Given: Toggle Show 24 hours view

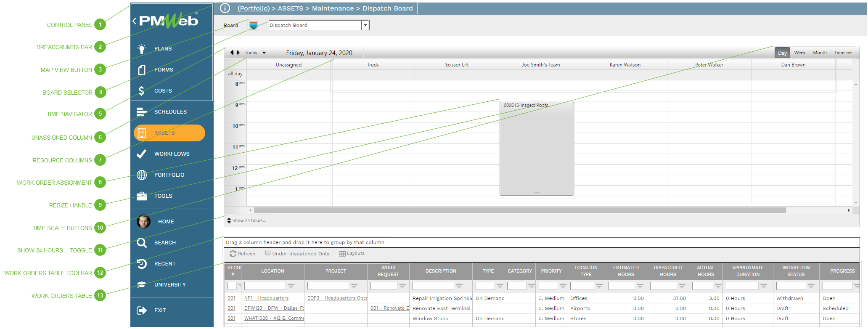Looking at the screenshot, I should (247, 220).
